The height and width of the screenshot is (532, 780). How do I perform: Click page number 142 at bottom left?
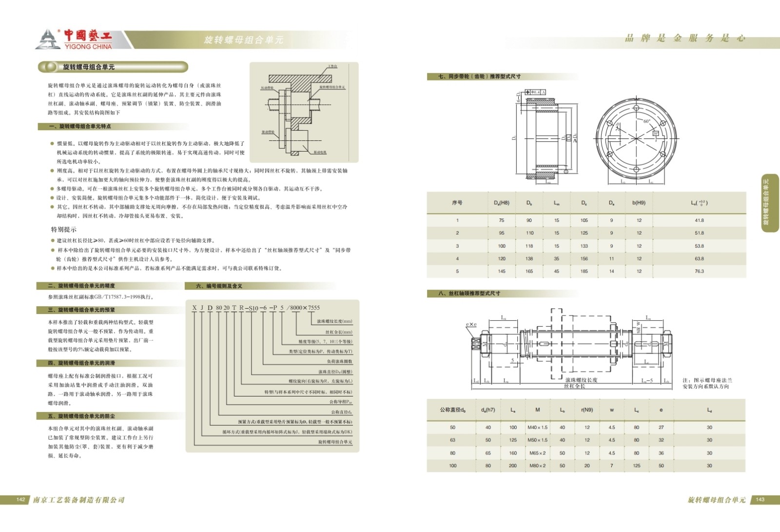[x=20, y=500]
